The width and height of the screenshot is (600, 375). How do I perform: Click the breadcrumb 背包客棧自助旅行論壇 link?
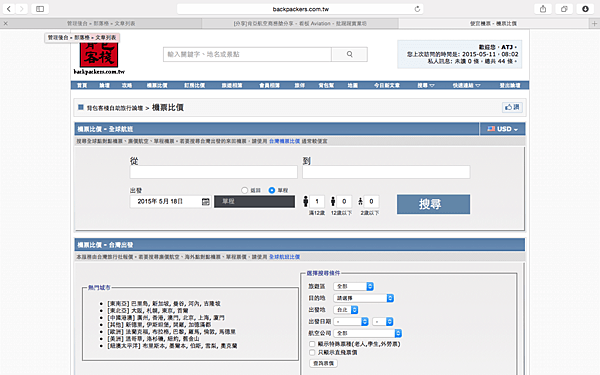[x=115, y=108]
